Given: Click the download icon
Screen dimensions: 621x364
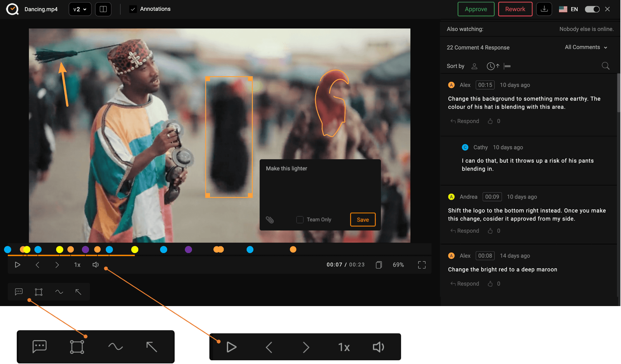Looking at the screenshot, I should click(544, 9).
